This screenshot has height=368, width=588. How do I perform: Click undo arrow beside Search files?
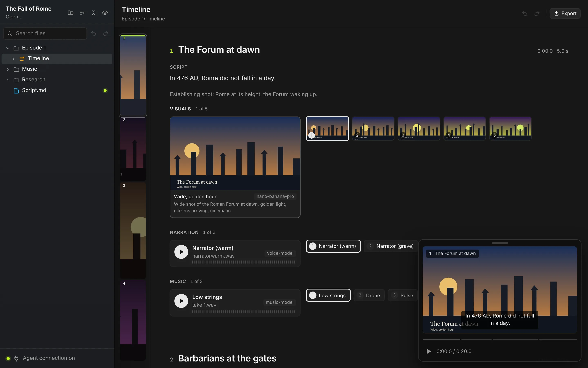click(94, 33)
